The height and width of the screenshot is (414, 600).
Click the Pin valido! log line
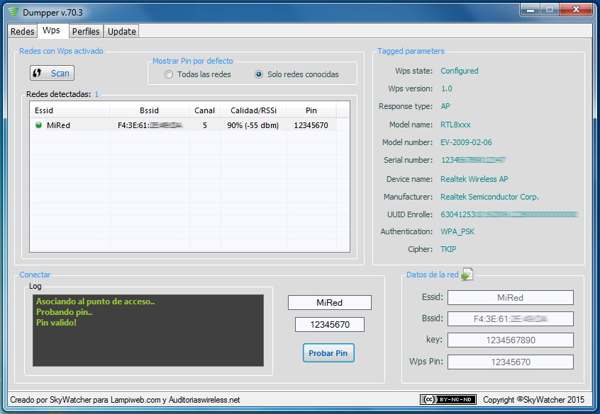56,323
